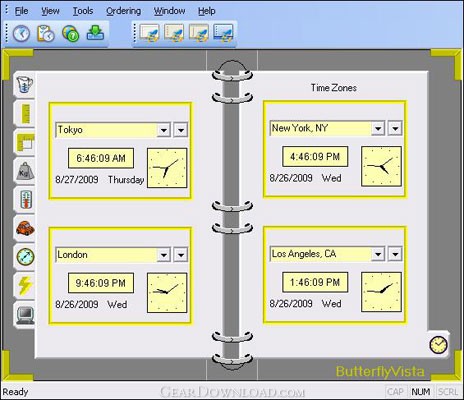Image resolution: width=464 pixels, height=400 pixels.
Task: Select the compass gauge tab
Action: pyautogui.click(x=25, y=257)
